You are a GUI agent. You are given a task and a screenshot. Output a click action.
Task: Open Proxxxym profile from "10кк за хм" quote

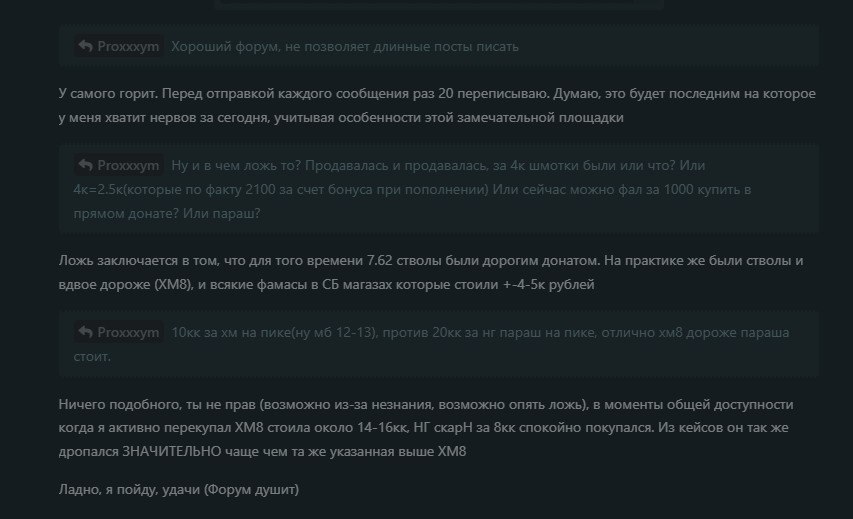128,332
